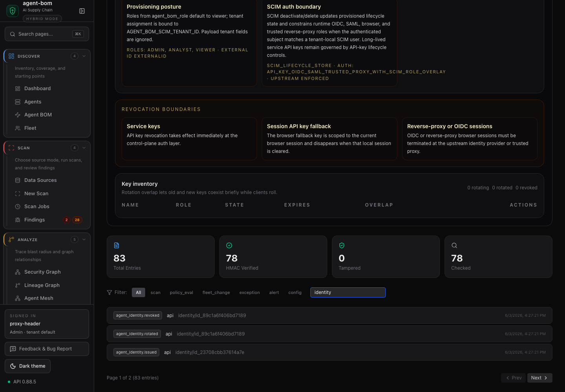Screen dimensions: 565x392
Task: Select the alert filter tab
Action: (274, 292)
